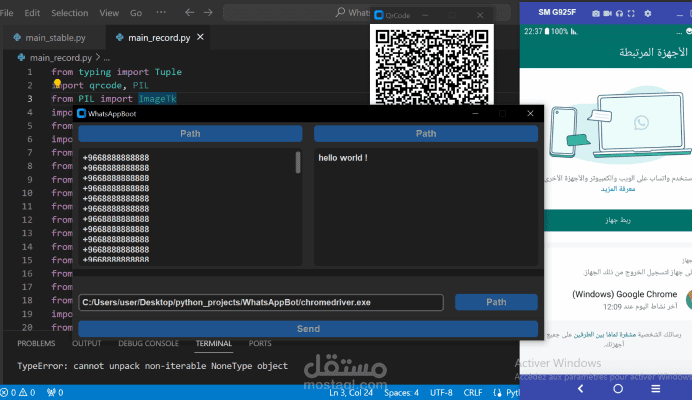This screenshot has width=692, height=400.
Task: Click the 'Ln 3, Col 24' status entry
Action: point(351,392)
